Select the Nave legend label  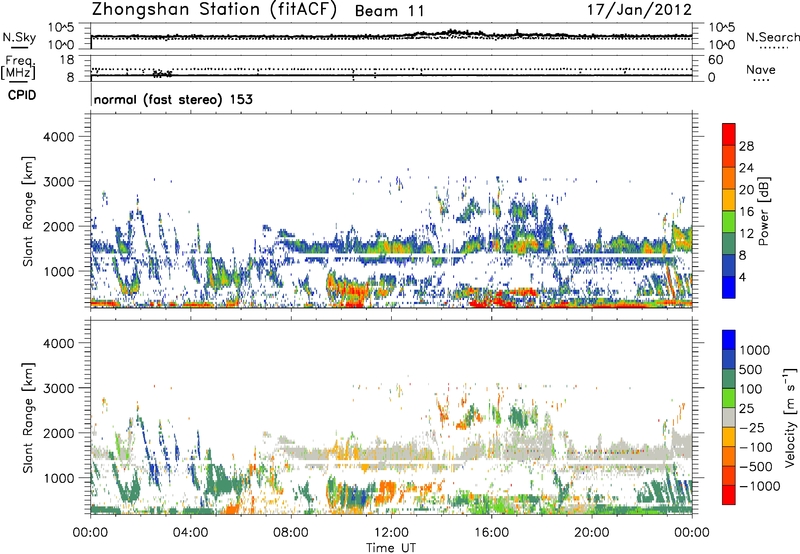pos(762,69)
